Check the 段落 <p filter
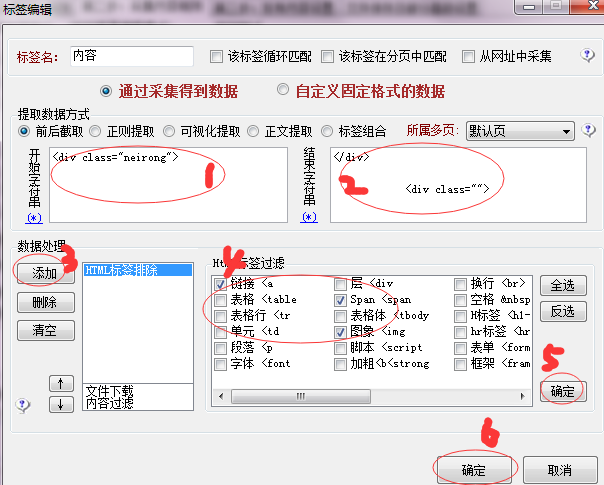The width and height of the screenshot is (604, 485). (x=220, y=348)
